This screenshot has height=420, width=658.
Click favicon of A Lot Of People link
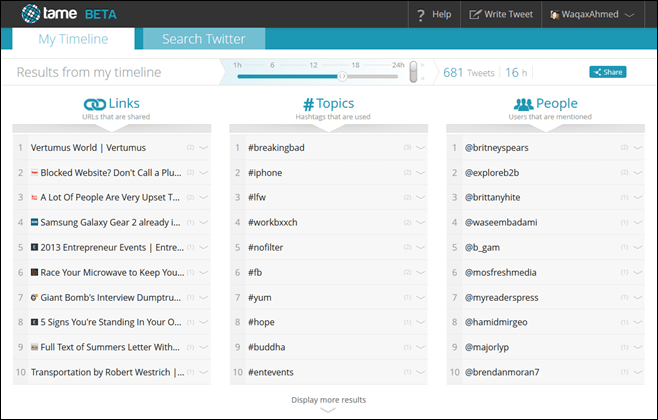click(34, 197)
